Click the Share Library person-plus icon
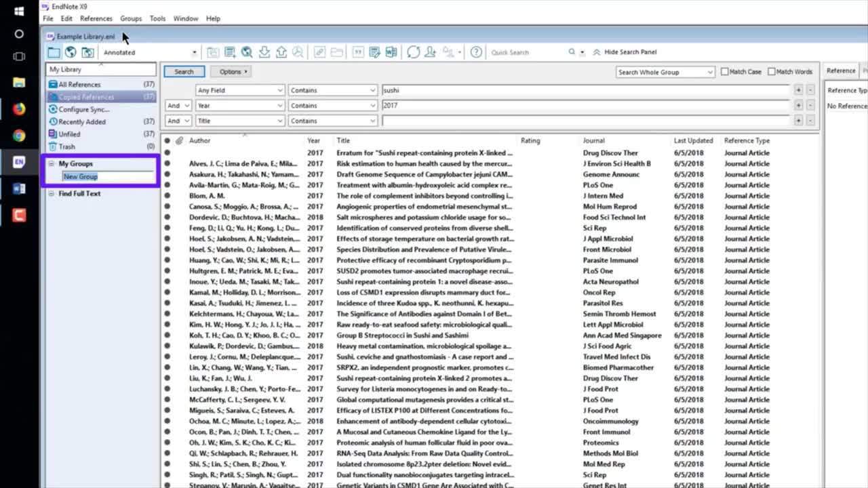Image resolution: width=868 pixels, height=488 pixels. point(430,52)
